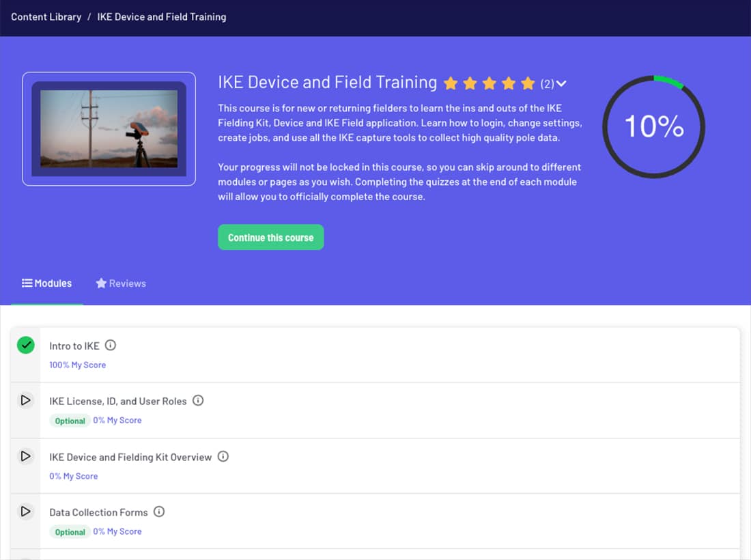Switch to the Modules tab

coord(47,283)
